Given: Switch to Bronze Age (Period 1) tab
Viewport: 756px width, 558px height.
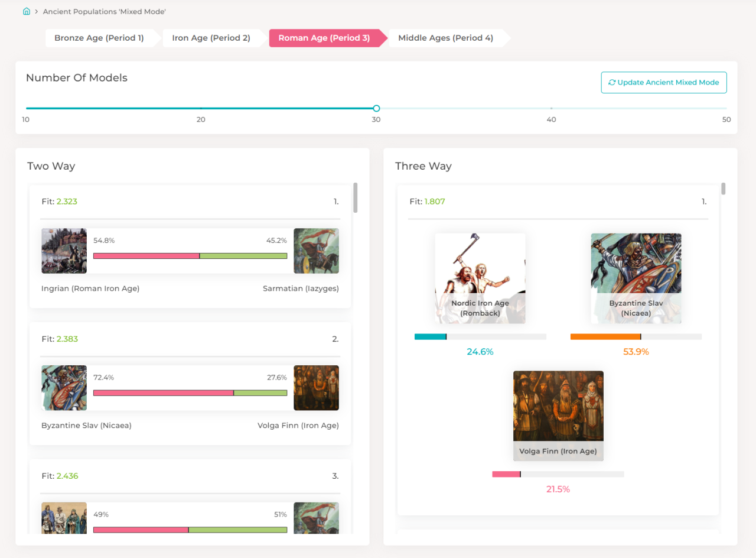Looking at the screenshot, I should [x=99, y=38].
